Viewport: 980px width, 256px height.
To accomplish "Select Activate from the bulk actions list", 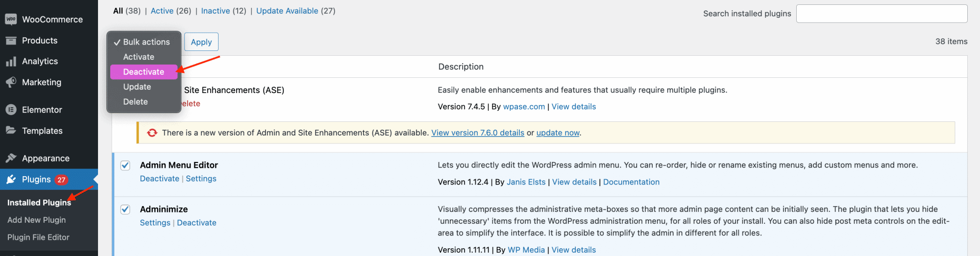I will pos(144,57).
